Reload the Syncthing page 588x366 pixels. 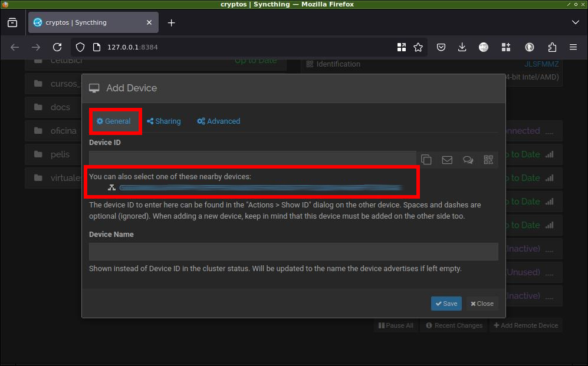tap(57, 47)
